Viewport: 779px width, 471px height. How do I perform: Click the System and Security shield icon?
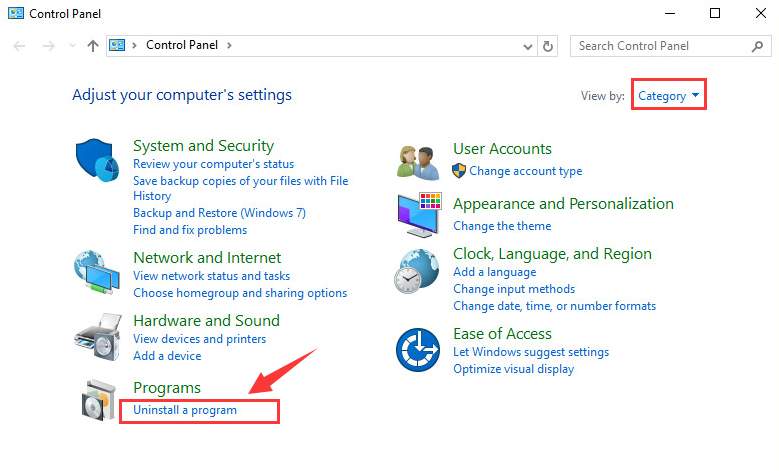97,160
